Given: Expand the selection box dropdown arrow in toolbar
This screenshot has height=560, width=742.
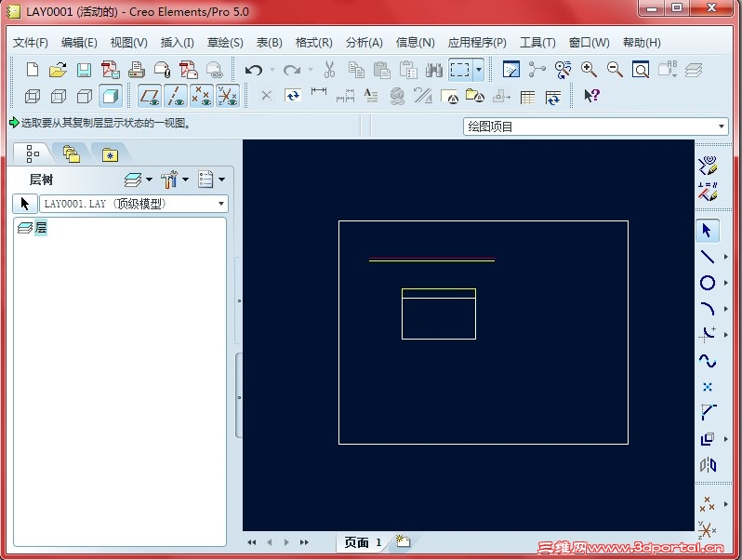Looking at the screenshot, I should (x=479, y=70).
